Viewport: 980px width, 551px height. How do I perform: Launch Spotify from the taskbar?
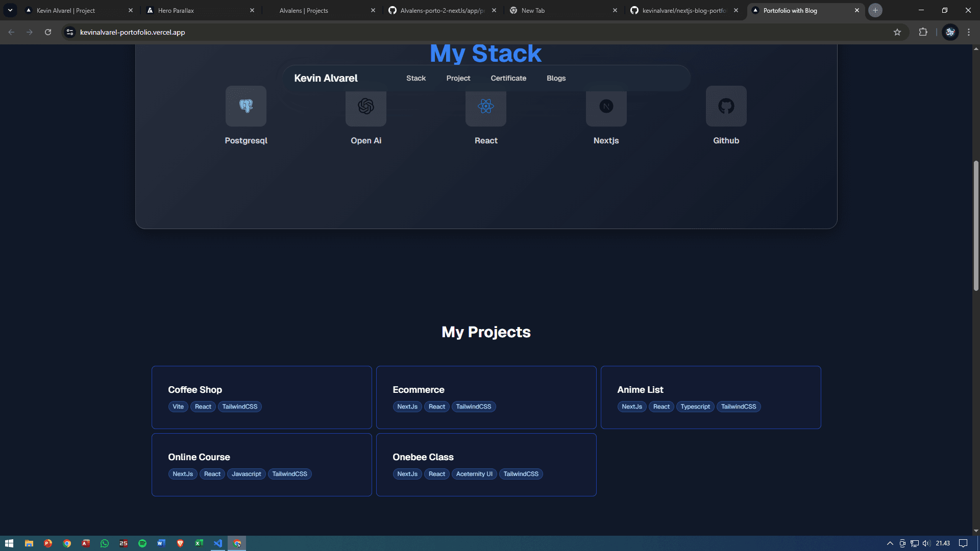click(x=142, y=543)
